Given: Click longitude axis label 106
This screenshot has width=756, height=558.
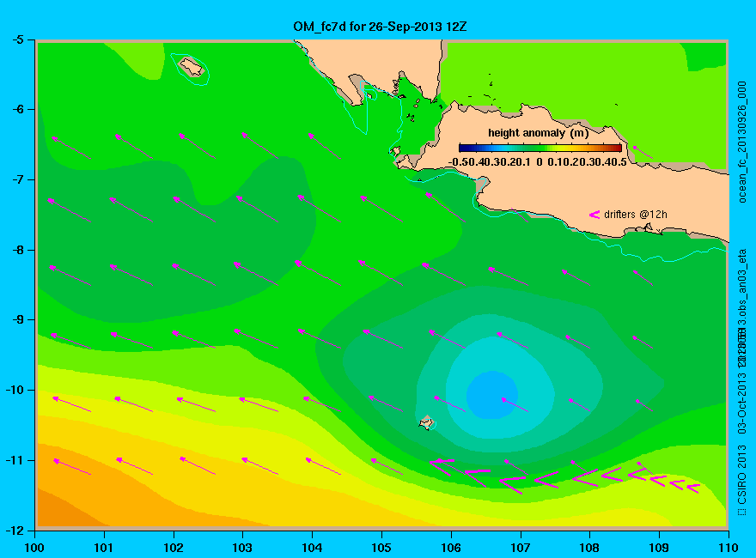Looking at the screenshot, I should point(451,548).
